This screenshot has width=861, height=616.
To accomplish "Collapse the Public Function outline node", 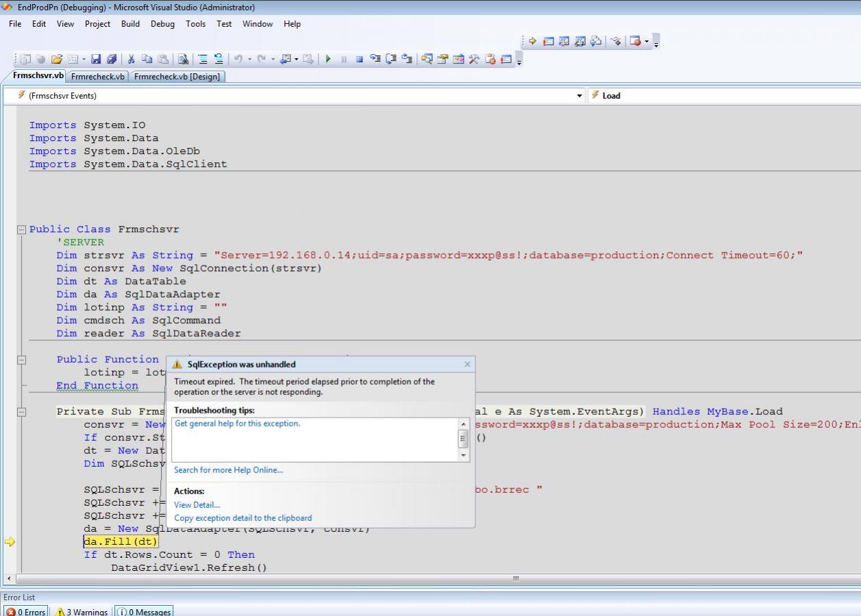I will (x=22, y=359).
